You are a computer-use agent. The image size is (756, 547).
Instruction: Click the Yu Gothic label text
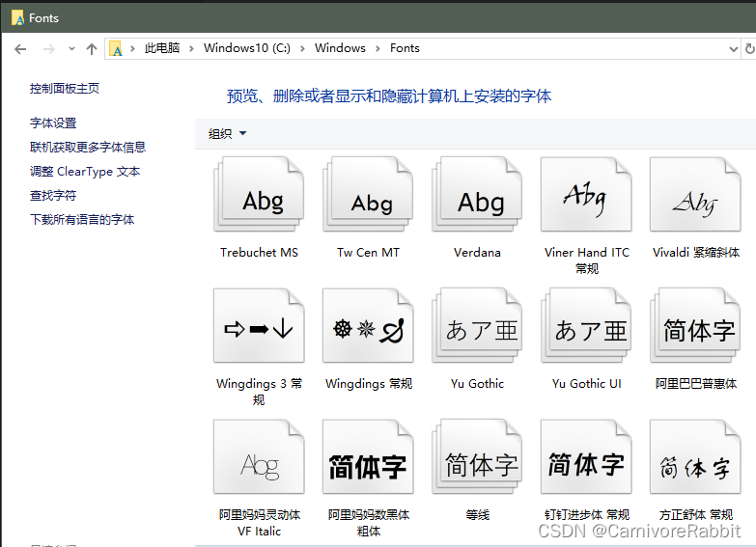coord(477,384)
